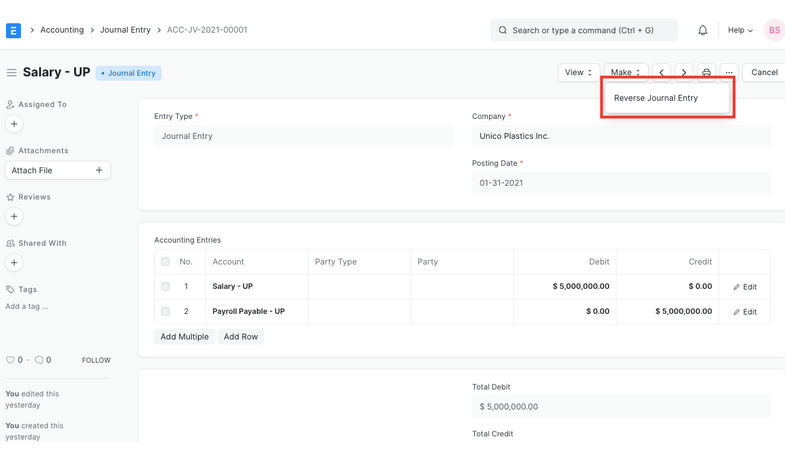Click the search command input field

point(584,30)
